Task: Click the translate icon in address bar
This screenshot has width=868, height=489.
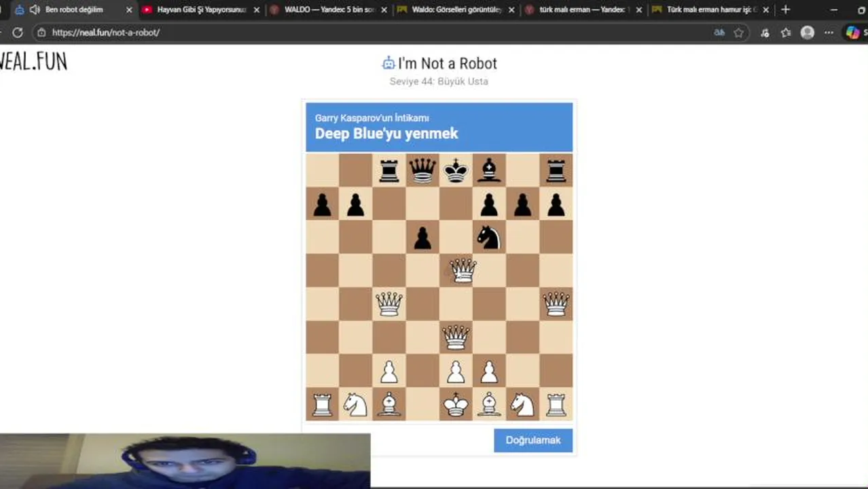Action: [719, 33]
